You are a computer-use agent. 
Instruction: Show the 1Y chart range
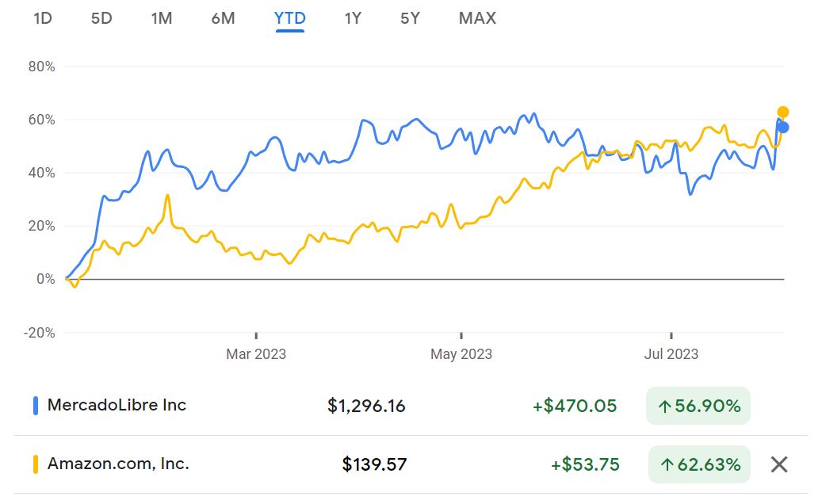click(x=353, y=17)
